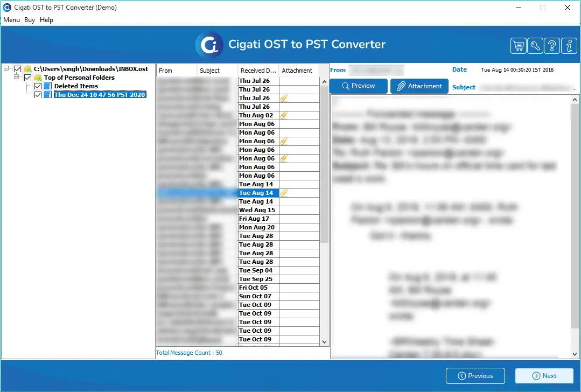This screenshot has height=392, width=581.
Task: Select the Fri Oct 05 message row
Action: pos(238,288)
